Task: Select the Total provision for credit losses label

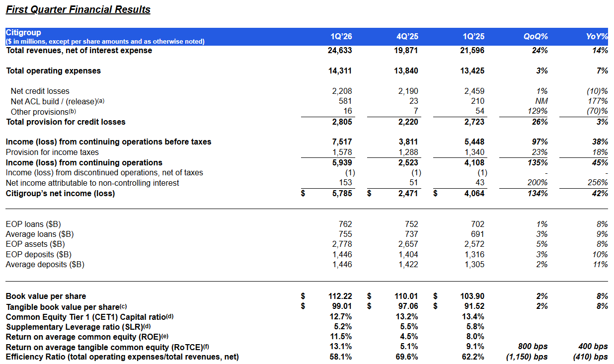Action: point(66,122)
